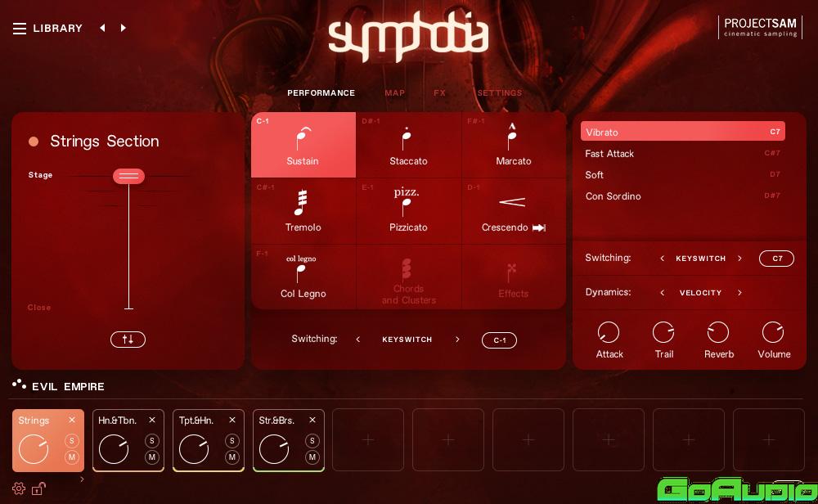818x504 pixels.
Task: Select the Pizzicato articulation
Action: 408,212
